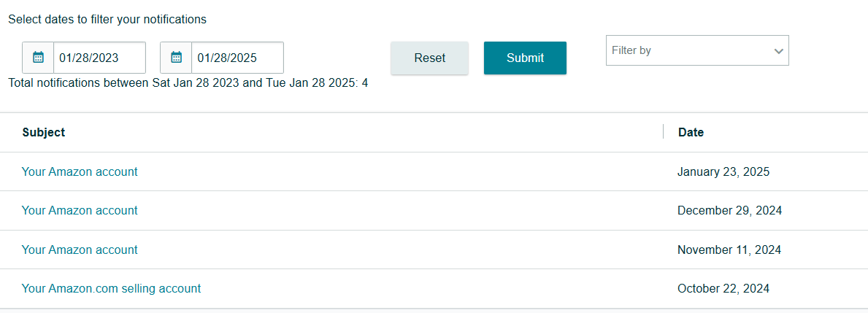Open the Your Amazon account notification from December 29
This screenshot has height=313, width=868.
pyautogui.click(x=80, y=210)
